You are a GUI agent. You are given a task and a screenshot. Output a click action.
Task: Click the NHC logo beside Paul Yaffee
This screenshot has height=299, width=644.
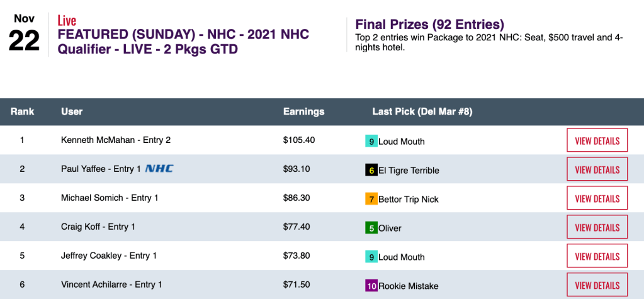[159, 169]
